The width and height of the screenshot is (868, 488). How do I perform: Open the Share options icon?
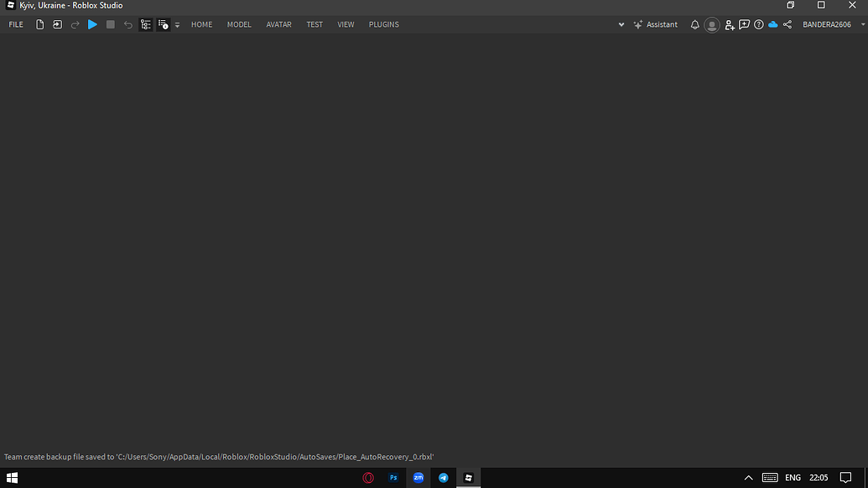pyautogui.click(x=787, y=24)
